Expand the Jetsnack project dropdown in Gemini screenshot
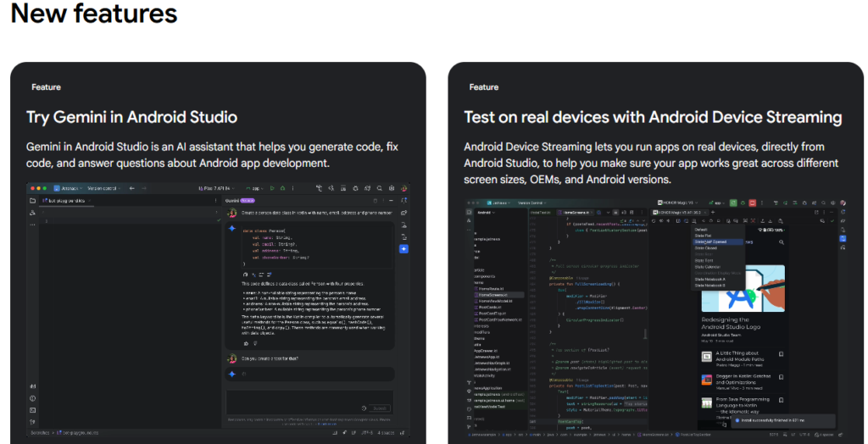The height and width of the screenshot is (444, 868). [68, 188]
